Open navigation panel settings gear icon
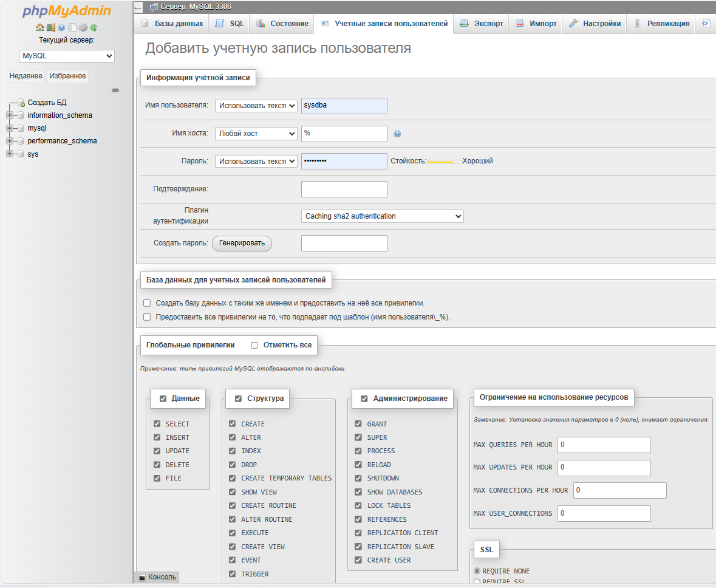The width and height of the screenshot is (716, 588). point(83,27)
